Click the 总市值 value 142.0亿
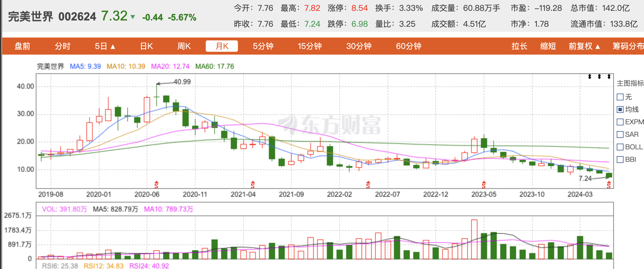Screen dimensions: 644x269 616,8
